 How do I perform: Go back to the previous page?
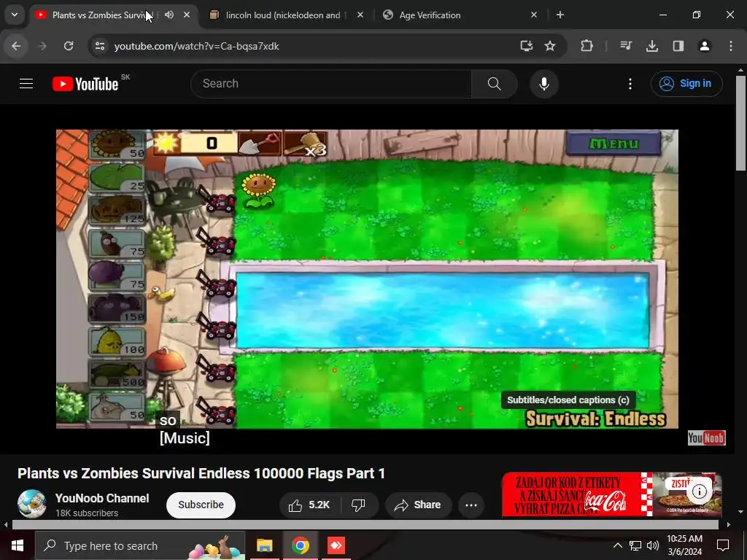click(x=16, y=46)
